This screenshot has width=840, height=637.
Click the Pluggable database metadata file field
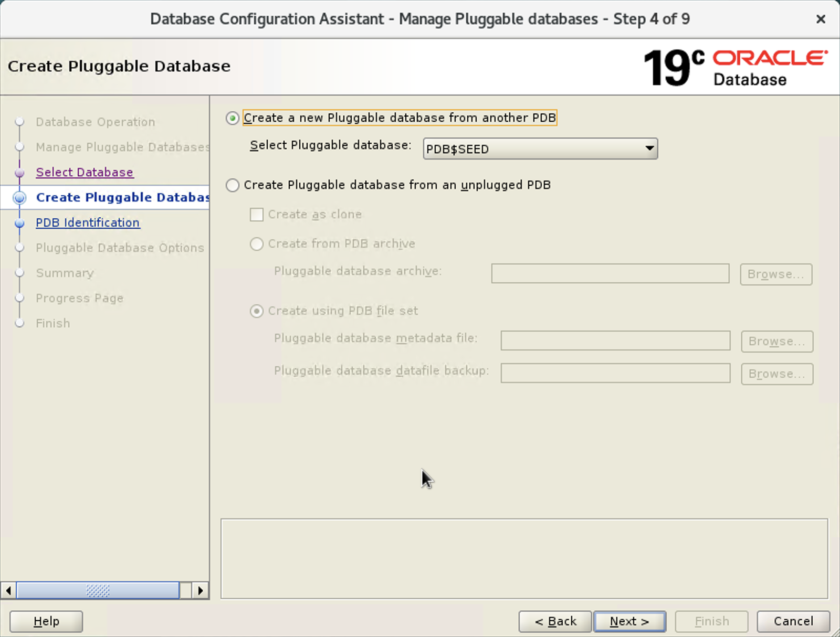(615, 341)
